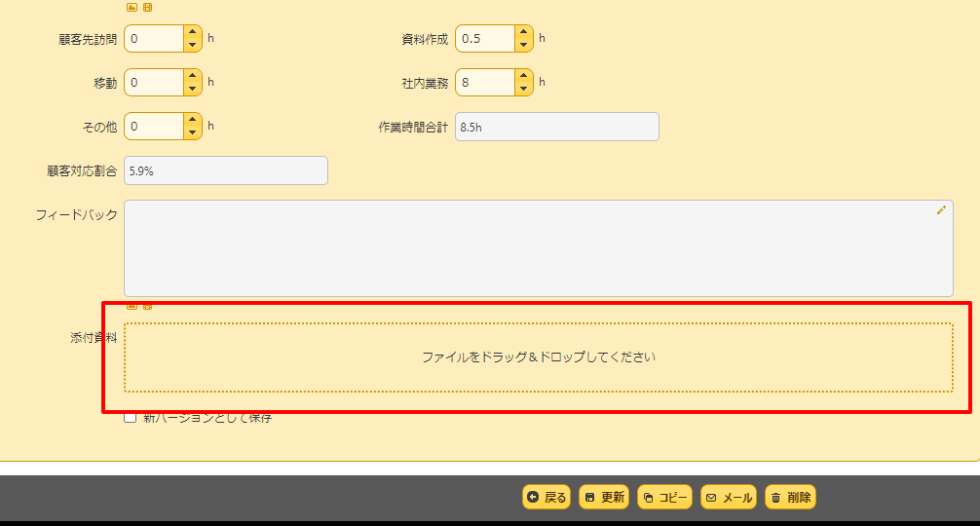
Task: Focus the その他 number input
Action: (x=154, y=127)
